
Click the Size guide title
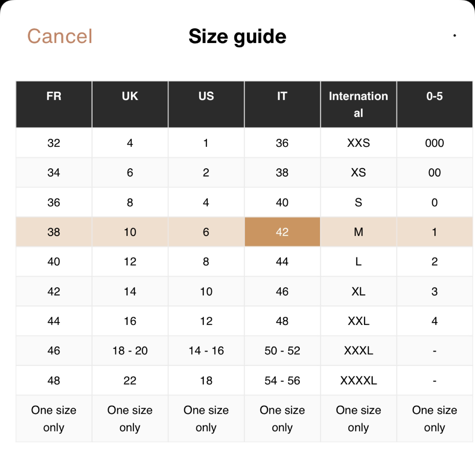pos(237,36)
